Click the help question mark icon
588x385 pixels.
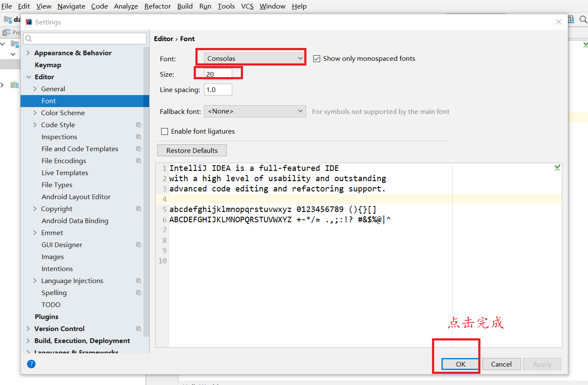pos(31,364)
